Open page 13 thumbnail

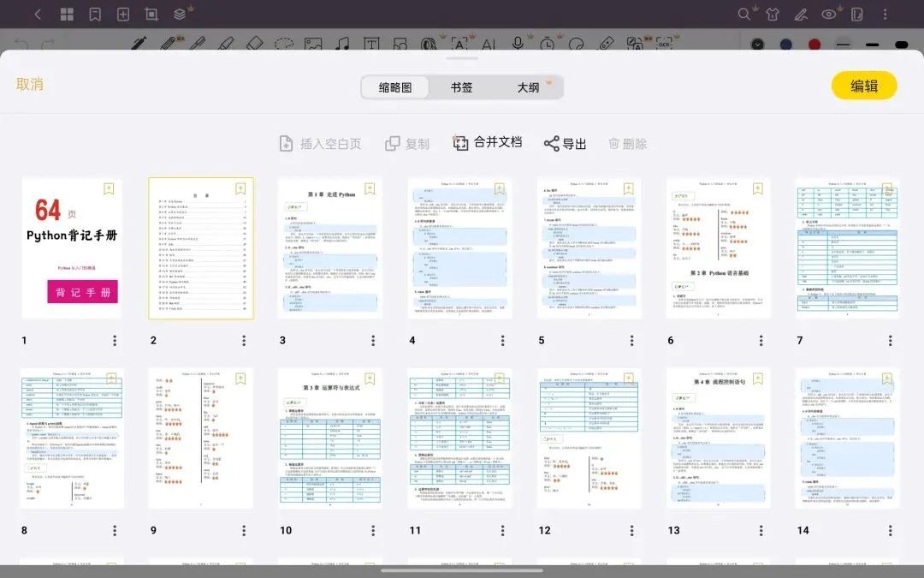coord(719,438)
